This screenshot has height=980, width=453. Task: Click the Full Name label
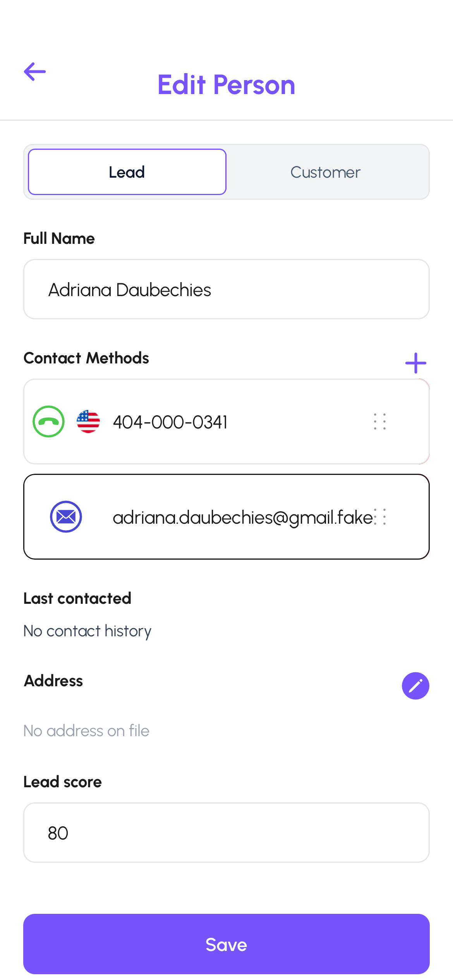click(59, 238)
